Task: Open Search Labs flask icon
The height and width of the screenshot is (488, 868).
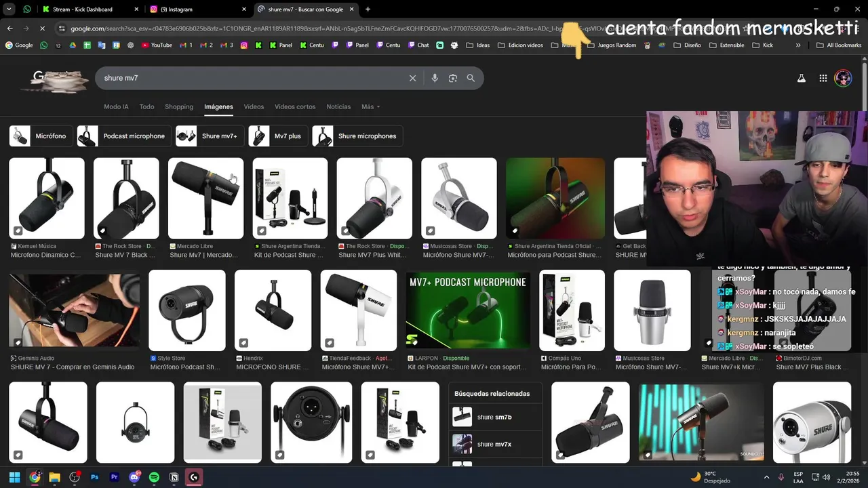Action: click(x=801, y=78)
